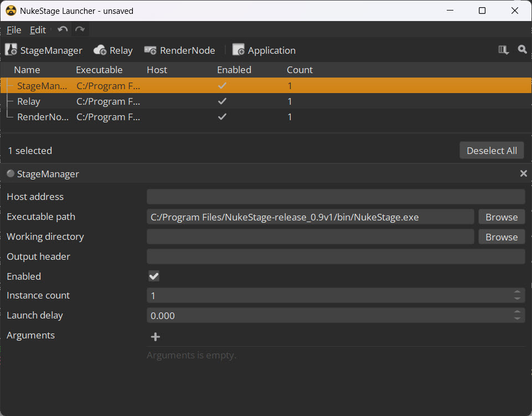Close the StageManager properties panel

[523, 174]
